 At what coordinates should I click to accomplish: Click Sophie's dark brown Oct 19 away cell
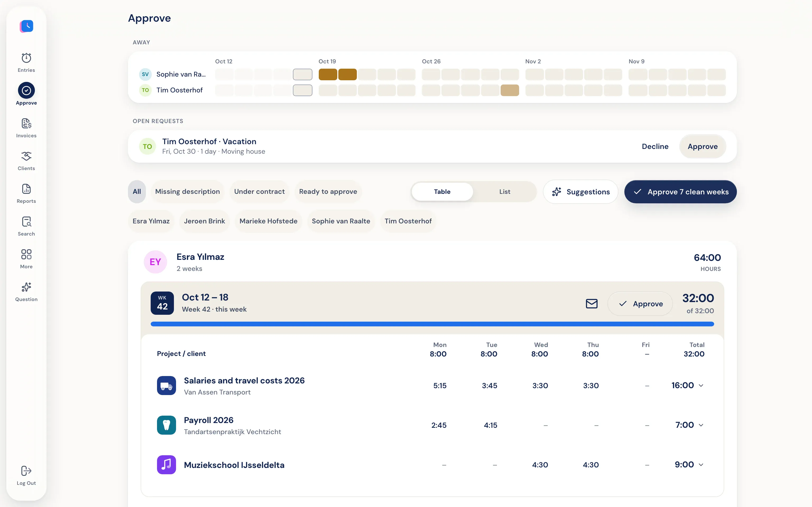point(327,74)
